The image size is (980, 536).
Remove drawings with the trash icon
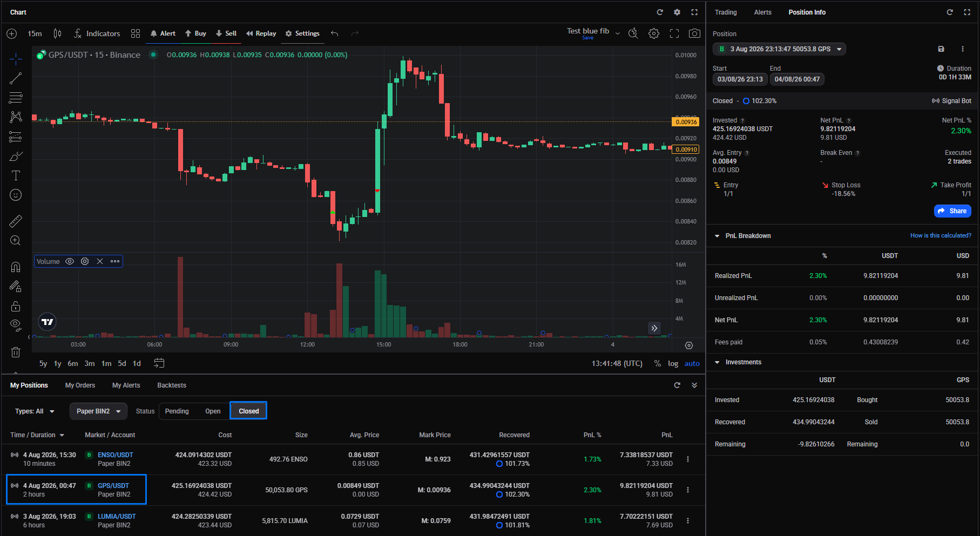pyautogui.click(x=16, y=352)
